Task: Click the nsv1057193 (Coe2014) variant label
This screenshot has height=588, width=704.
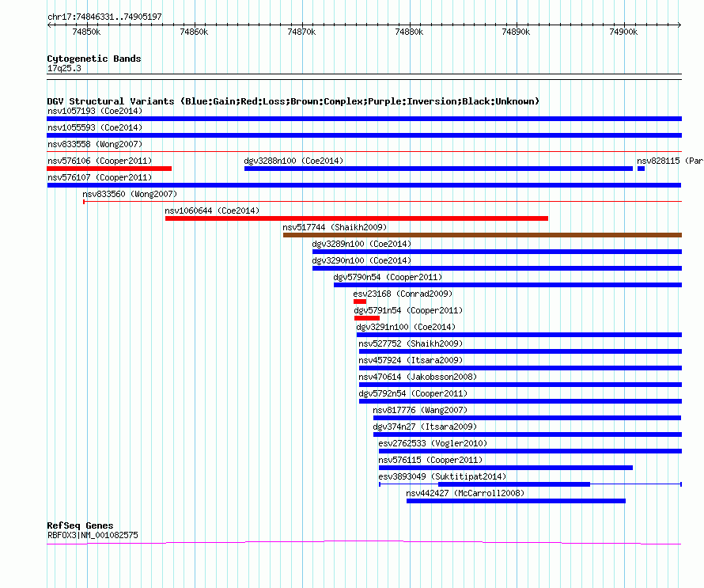Action: click(x=95, y=111)
